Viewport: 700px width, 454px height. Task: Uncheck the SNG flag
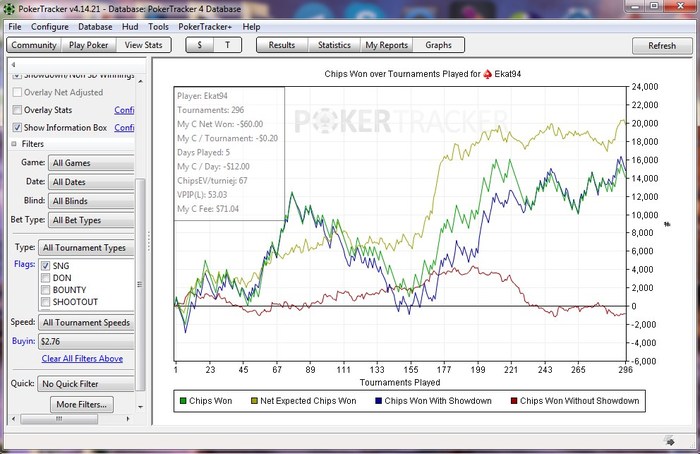(45, 266)
